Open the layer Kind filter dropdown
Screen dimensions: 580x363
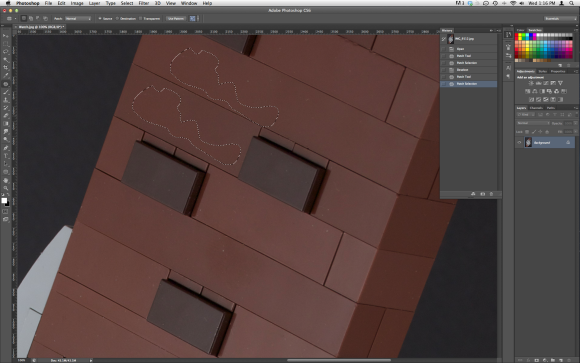tap(526, 115)
